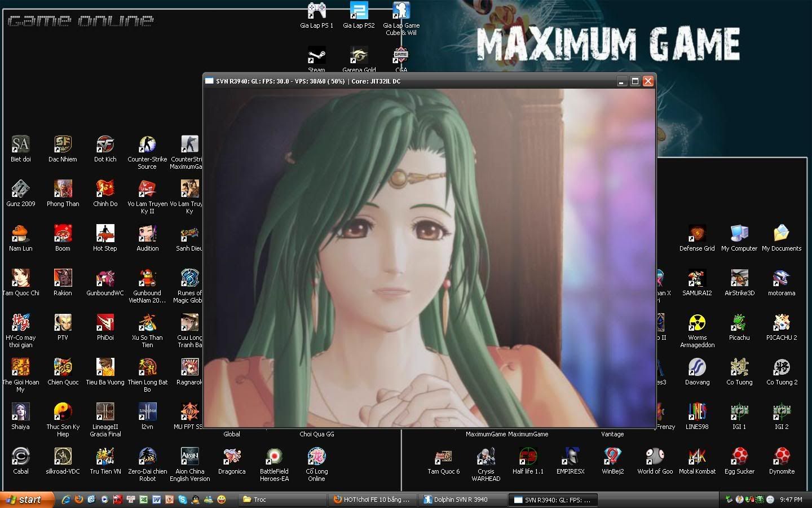Launch Crysis WARHEAD shortcut
Screen dimensions: 812x508
486,457
